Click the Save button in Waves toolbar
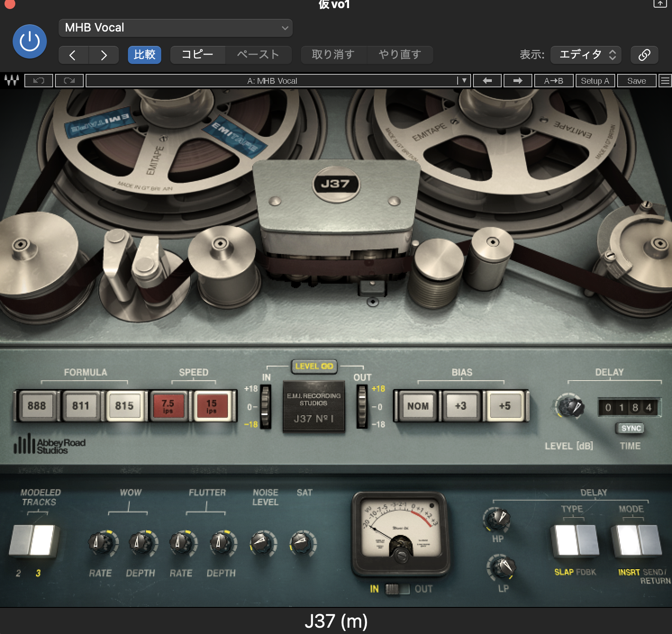This screenshot has width=672, height=634. (x=636, y=81)
